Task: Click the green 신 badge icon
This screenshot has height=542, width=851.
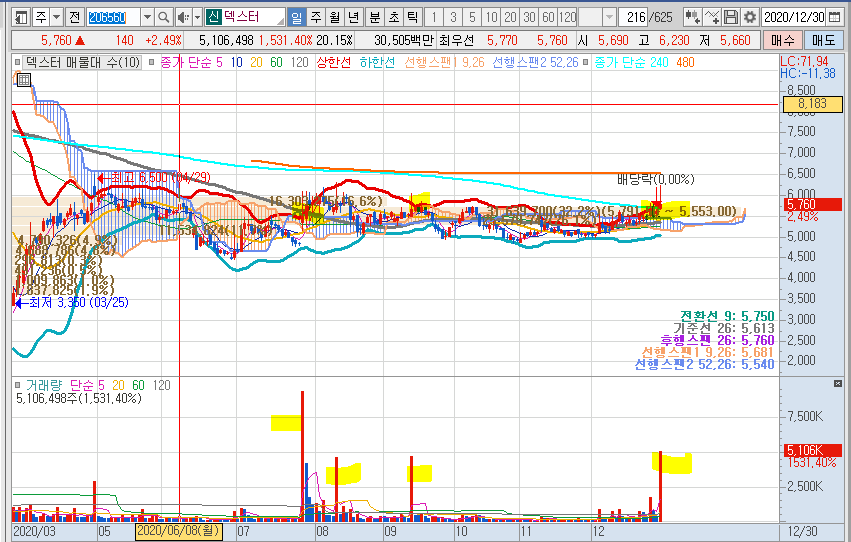Action: 213,17
